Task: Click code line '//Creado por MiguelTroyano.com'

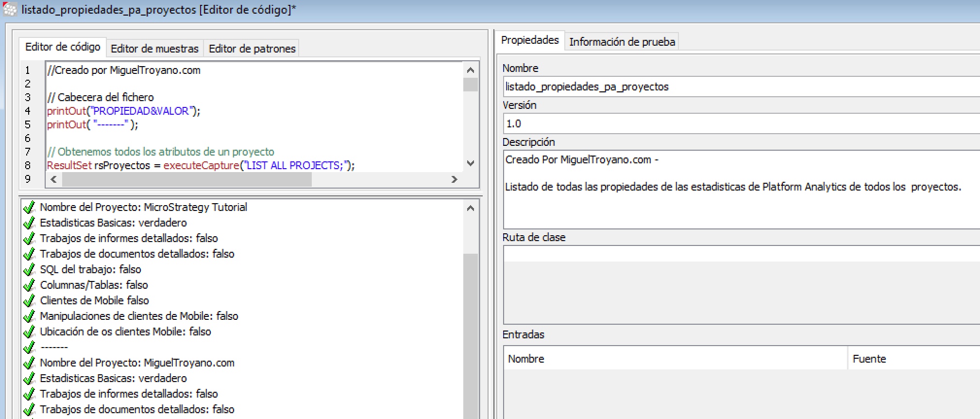Action: point(124,70)
